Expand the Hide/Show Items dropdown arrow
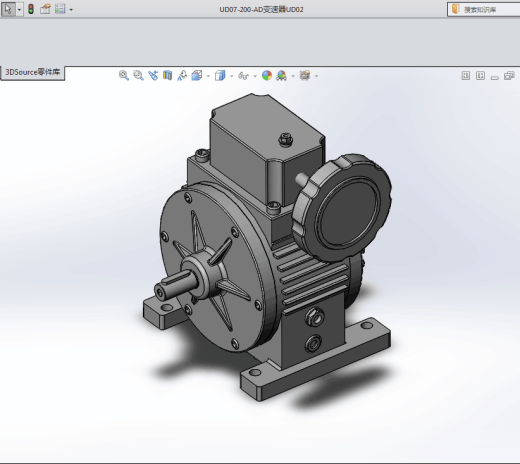The image size is (520, 464). (255, 76)
